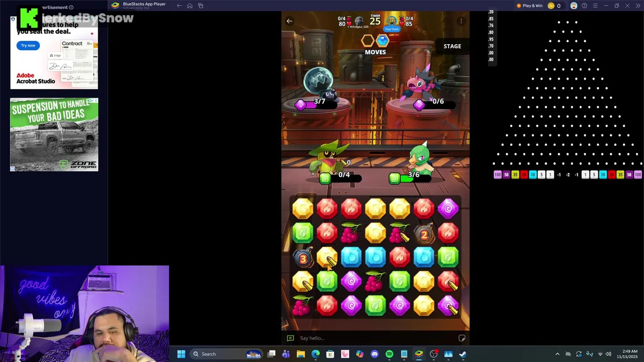Click the ad info icon beside Advertisement
The height and width of the screenshot is (362, 644).
(71, 8)
